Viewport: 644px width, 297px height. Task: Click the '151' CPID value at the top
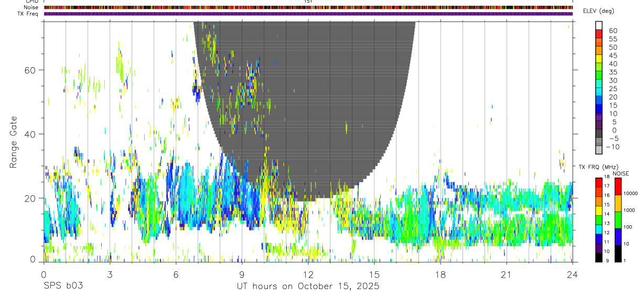click(308, 2)
